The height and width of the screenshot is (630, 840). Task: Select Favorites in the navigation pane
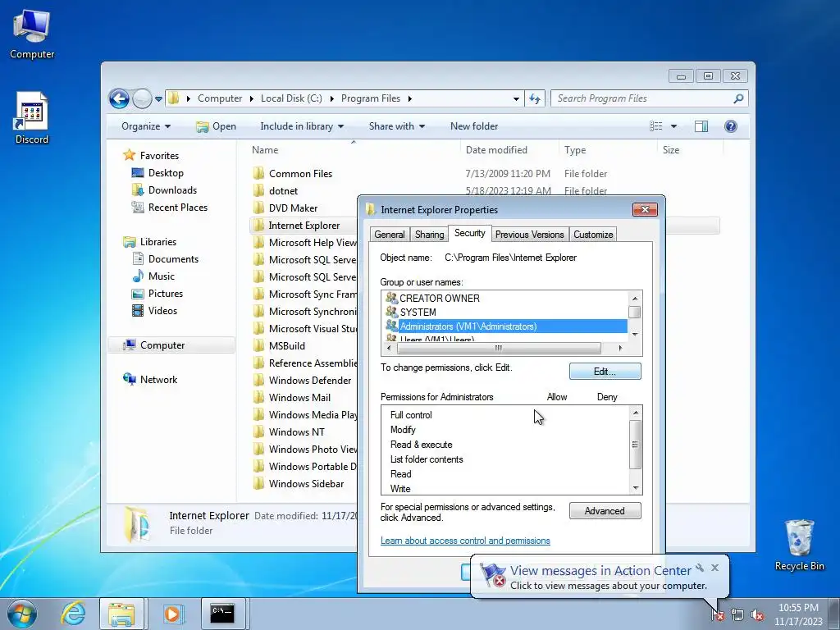[159, 155]
